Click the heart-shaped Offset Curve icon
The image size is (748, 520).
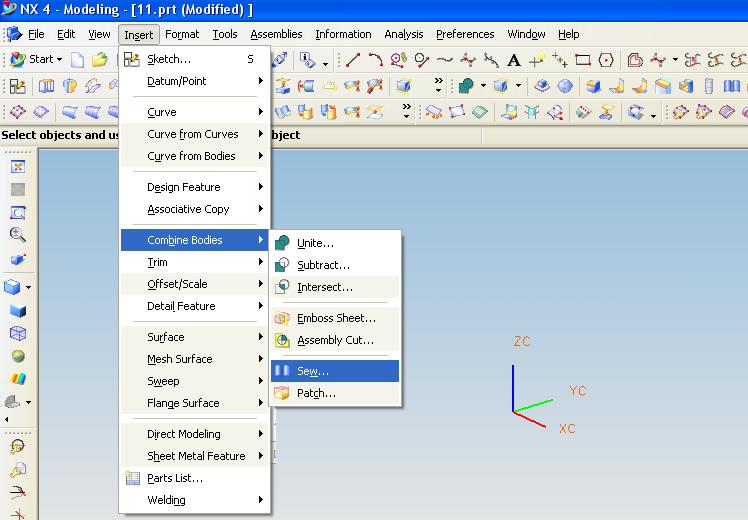coord(634,60)
